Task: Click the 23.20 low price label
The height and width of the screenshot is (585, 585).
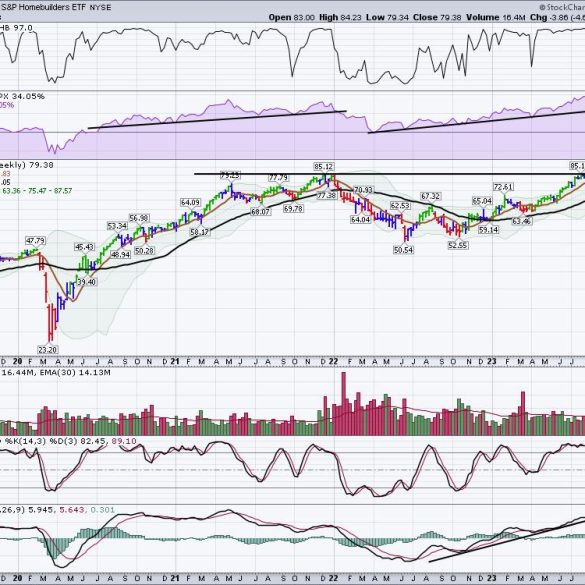Action: (47, 350)
